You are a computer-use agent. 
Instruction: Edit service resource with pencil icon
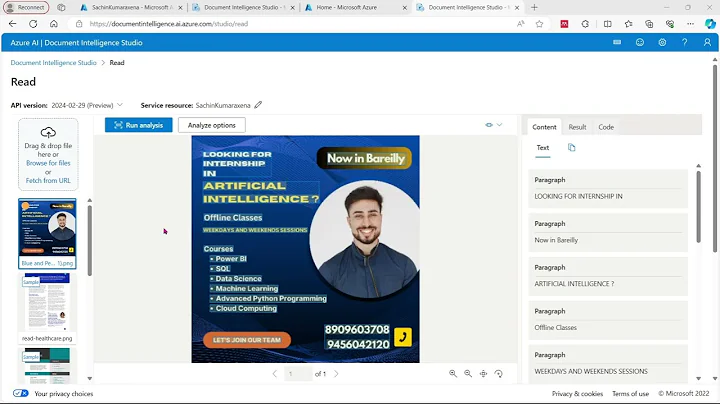pos(258,105)
